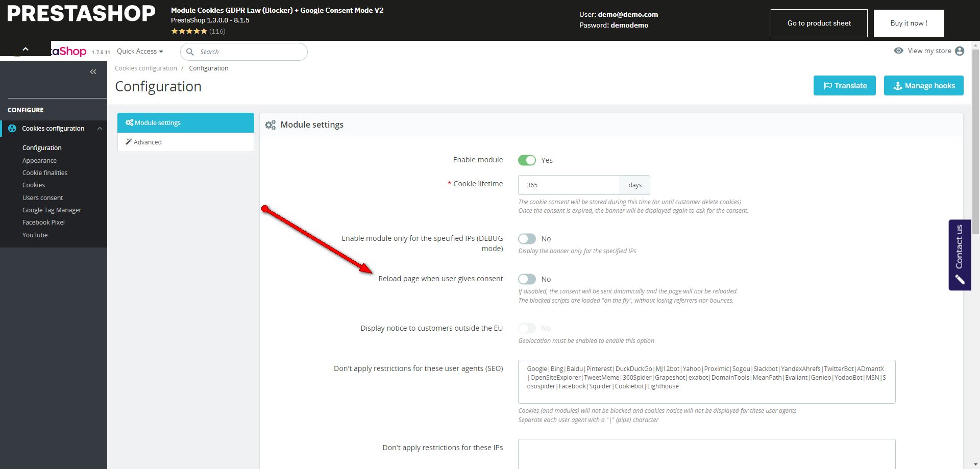Screen dimensions: 980x469
Task: Click the "1.7.8.11" version number
Action: [101, 53]
